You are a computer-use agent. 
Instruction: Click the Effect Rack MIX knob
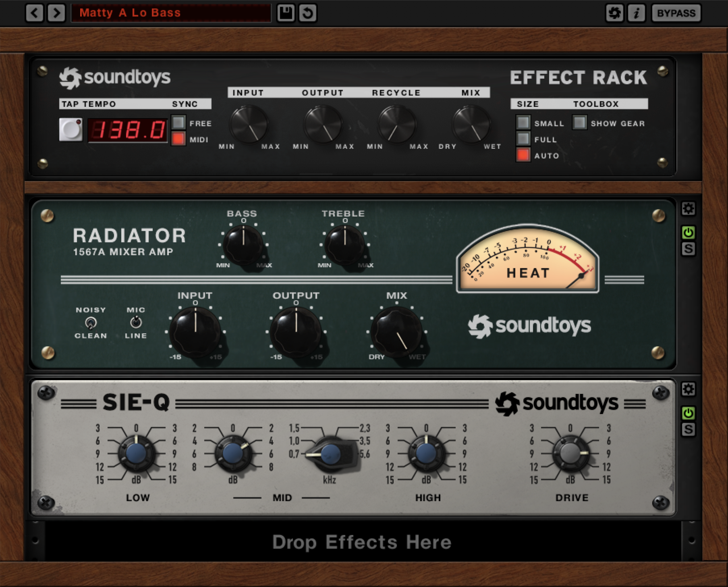(x=471, y=125)
